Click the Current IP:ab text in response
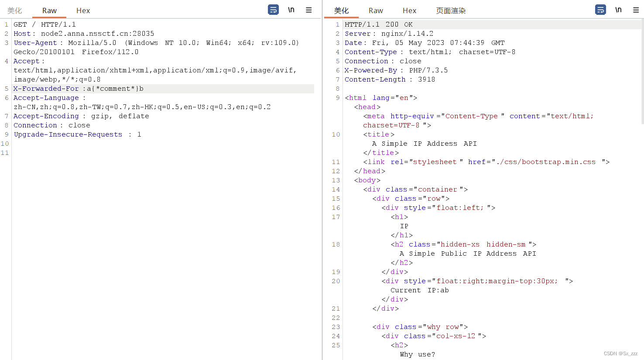 click(x=420, y=290)
